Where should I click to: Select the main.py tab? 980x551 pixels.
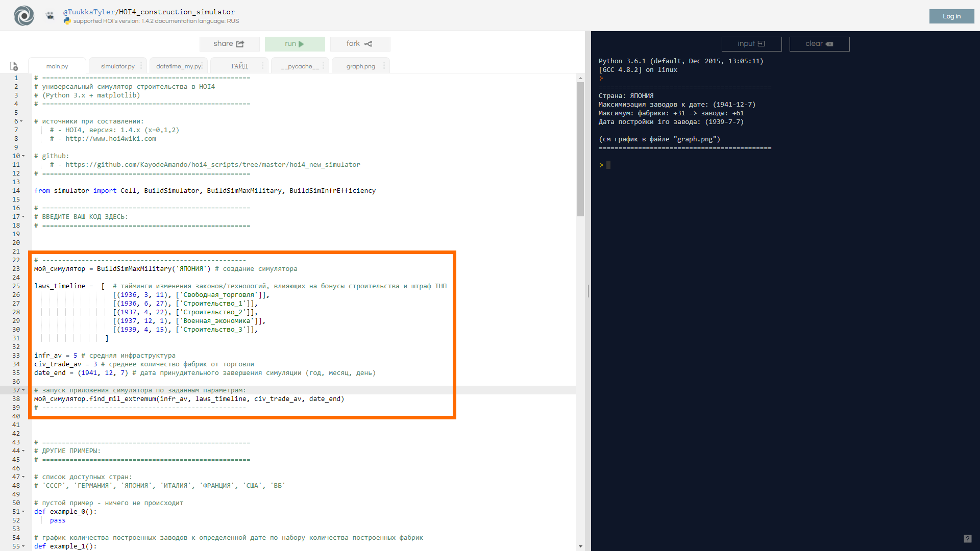(58, 66)
